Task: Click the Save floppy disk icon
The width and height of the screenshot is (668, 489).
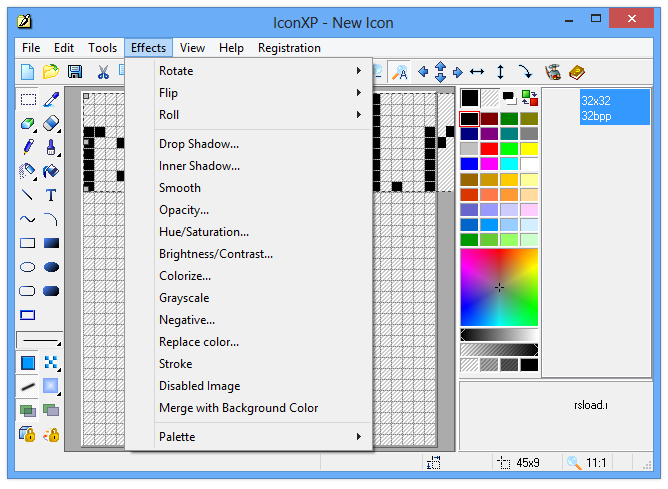Action: (75, 72)
